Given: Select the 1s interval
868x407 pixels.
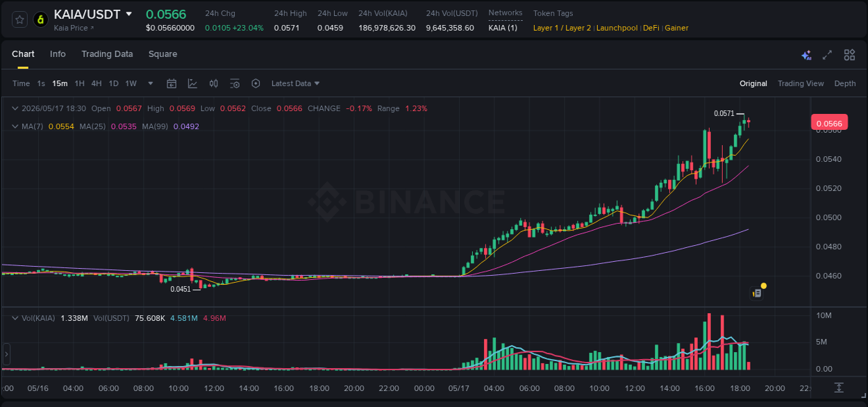Looking at the screenshot, I should click(x=41, y=83).
